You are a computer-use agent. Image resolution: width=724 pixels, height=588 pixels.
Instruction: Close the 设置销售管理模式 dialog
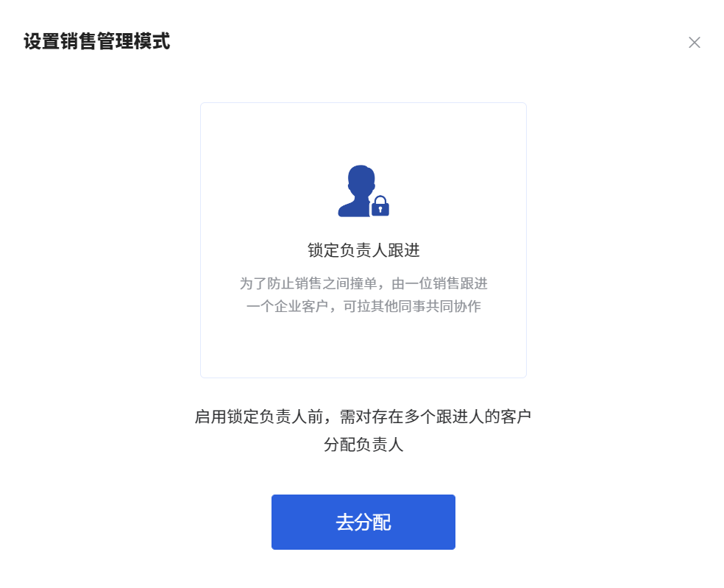(694, 43)
